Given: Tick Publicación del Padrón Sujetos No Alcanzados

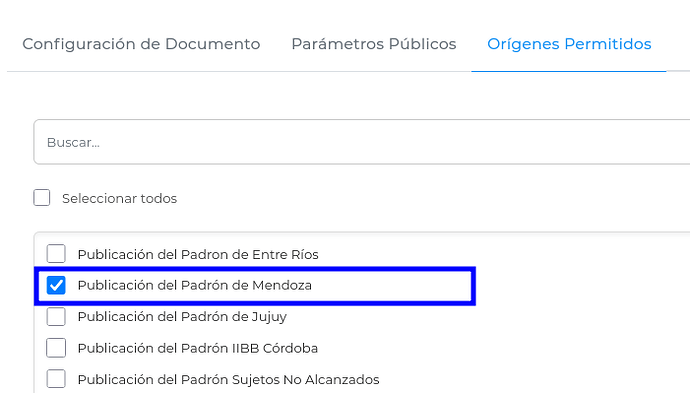Looking at the screenshot, I should [x=56, y=379].
